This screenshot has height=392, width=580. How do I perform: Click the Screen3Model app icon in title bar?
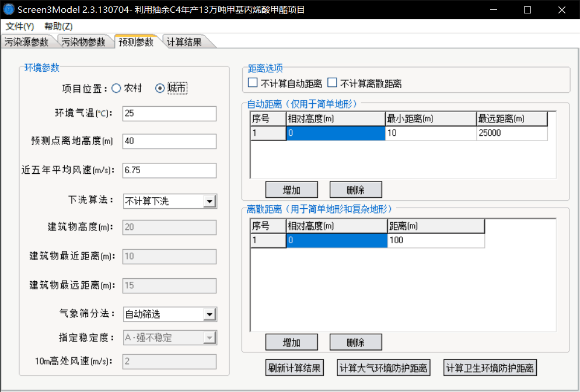click(8, 9)
